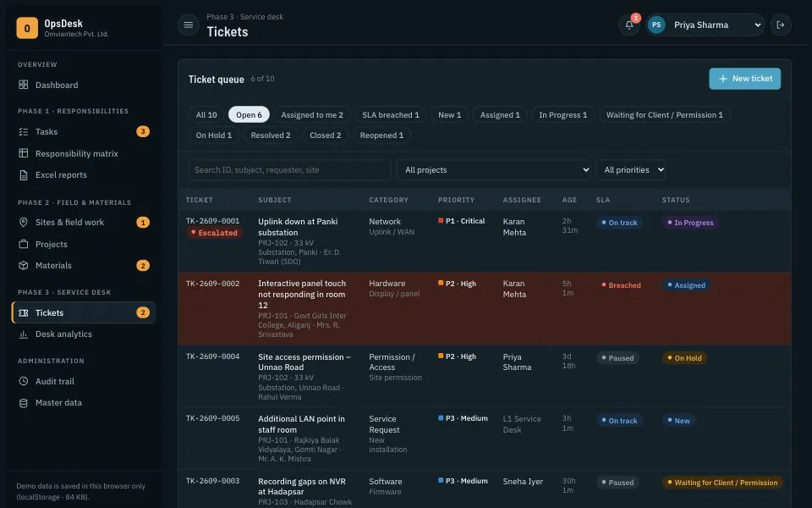Screen dimensions: 812x508
Task: Click the On Hold status badge
Action: [684, 358]
